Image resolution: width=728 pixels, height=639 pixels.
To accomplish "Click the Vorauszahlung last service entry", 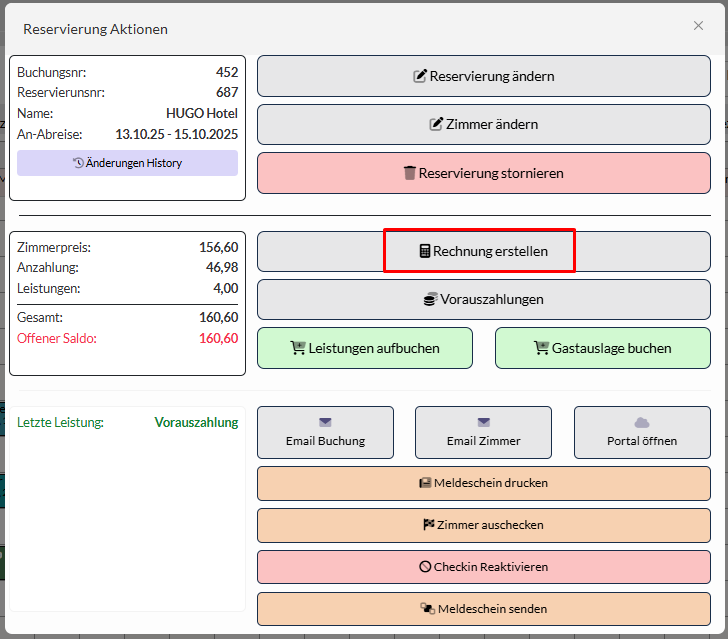I will 196,423.
